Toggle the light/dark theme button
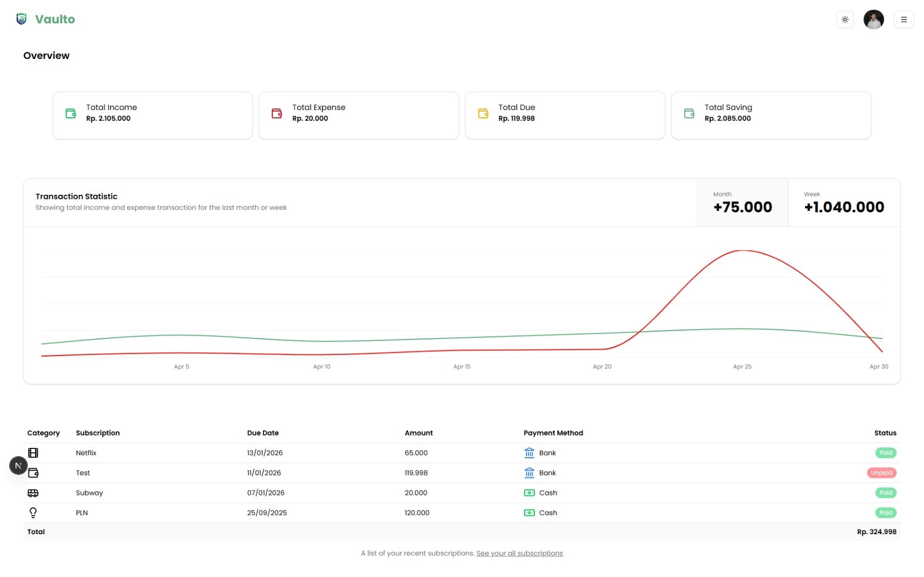 (844, 20)
